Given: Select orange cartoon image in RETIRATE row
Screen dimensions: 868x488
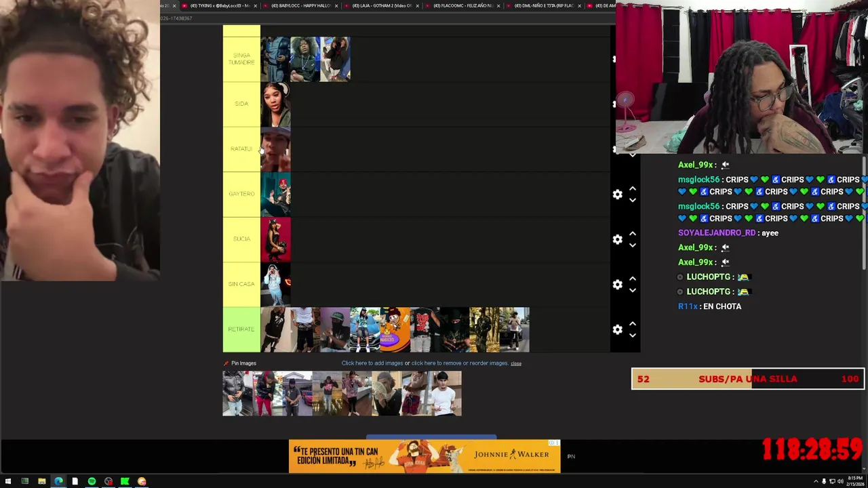Looking at the screenshot, I should tap(395, 329).
